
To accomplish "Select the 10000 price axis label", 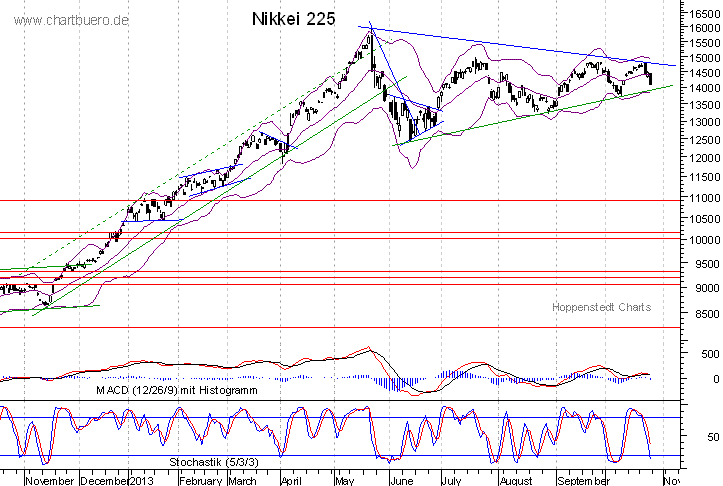I will point(705,240).
